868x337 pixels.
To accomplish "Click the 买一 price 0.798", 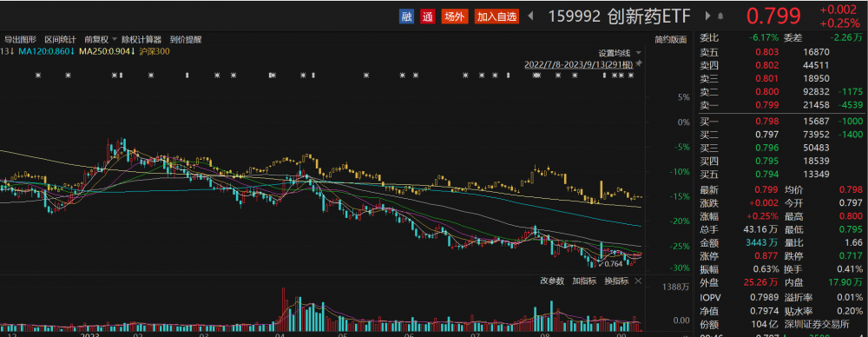I will point(768,122).
